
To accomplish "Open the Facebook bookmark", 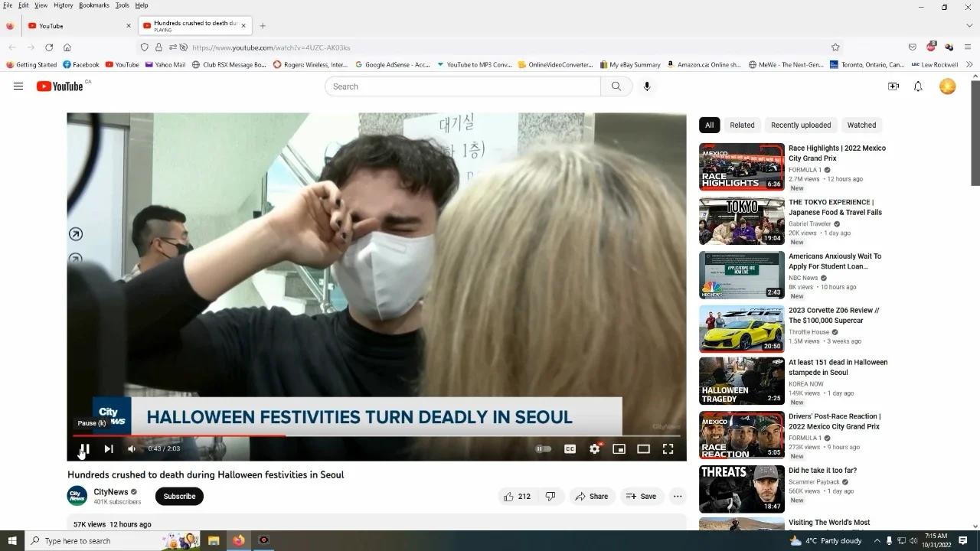I will coord(81,65).
